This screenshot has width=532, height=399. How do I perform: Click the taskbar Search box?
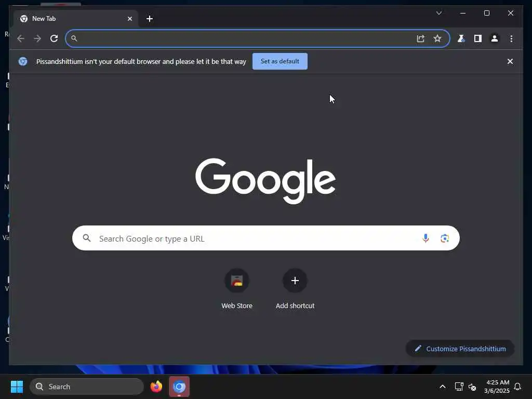(x=87, y=387)
